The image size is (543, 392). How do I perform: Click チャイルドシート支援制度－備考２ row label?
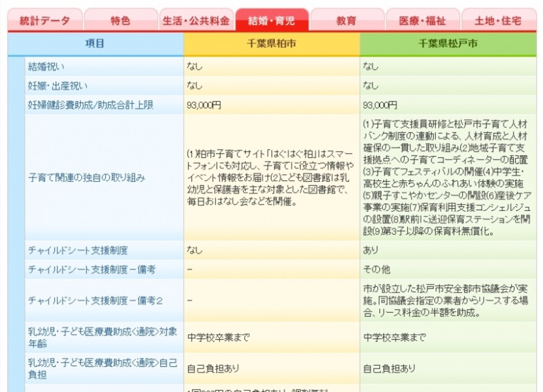coord(95,300)
